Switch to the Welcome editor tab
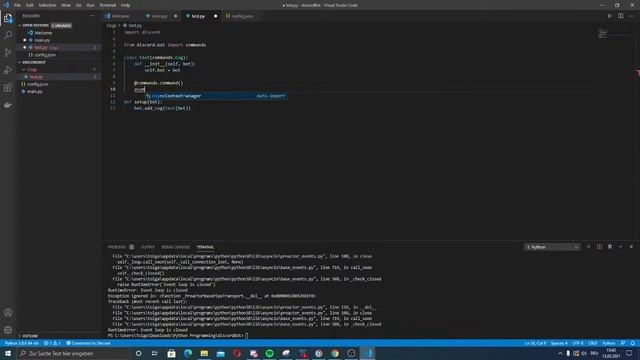The width and height of the screenshot is (640, 360). click(118, 16)
